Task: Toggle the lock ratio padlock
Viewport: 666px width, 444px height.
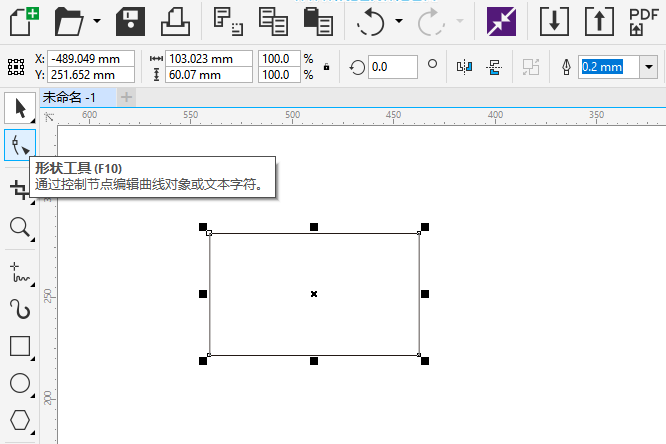Action: 326,67
